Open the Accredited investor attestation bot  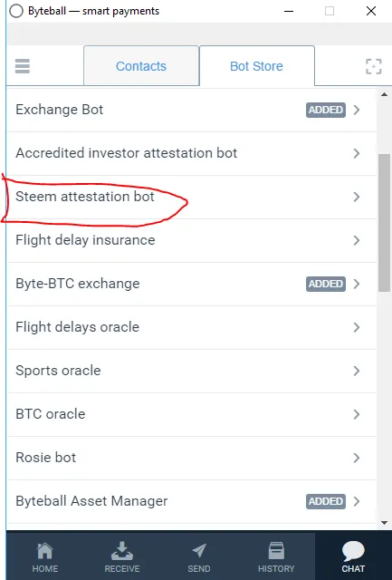(x=192, y=153)
